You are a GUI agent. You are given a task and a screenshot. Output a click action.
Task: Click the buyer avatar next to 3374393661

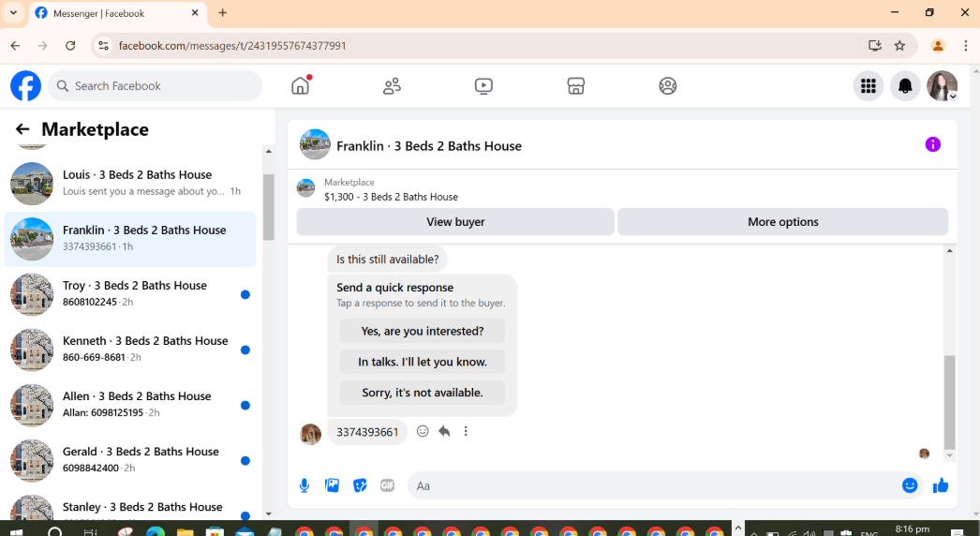[311, 434]
